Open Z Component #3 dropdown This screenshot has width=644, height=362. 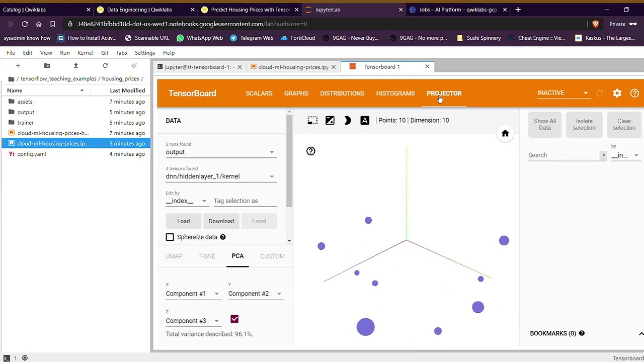tap(193, 321)
